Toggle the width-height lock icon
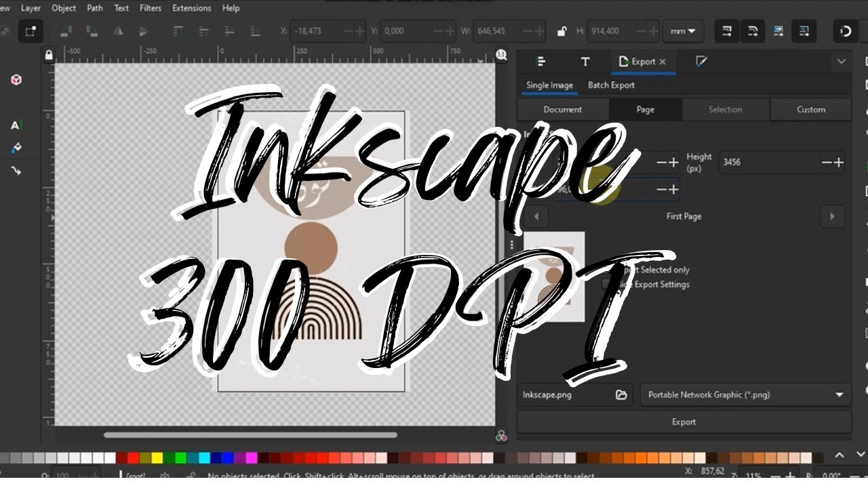868x488 pixels. click(561, 31)
